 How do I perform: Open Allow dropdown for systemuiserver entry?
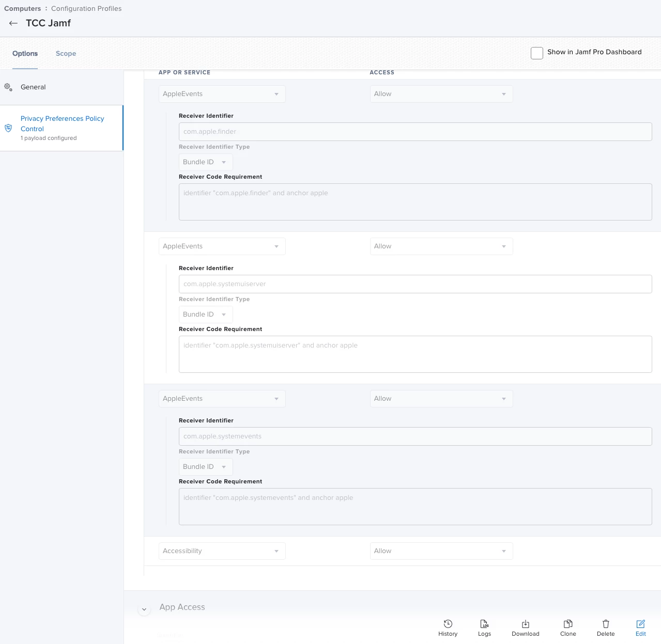[x=441, y=246]
